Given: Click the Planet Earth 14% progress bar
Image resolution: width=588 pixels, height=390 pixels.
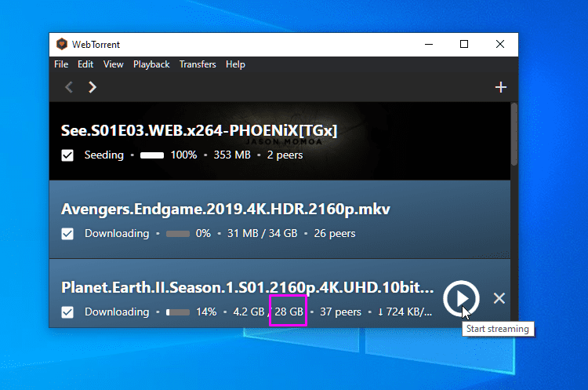Looking at the screenshot, I should tap(178, 312).
